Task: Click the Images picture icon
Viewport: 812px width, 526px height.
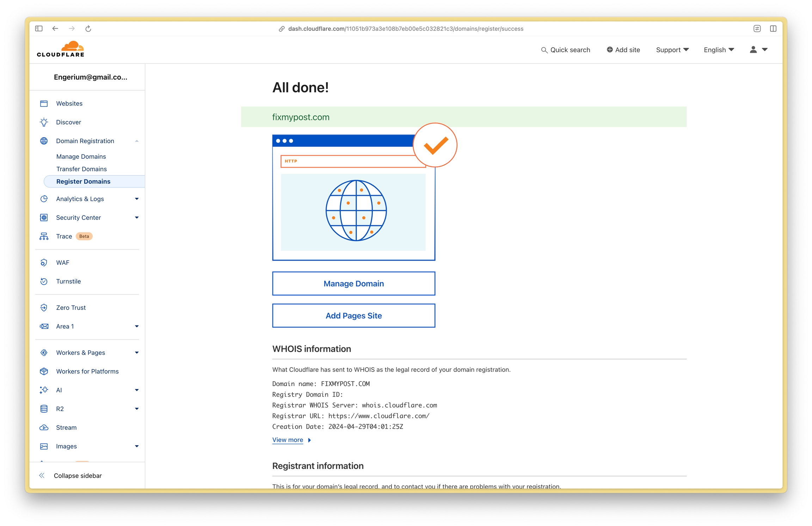Action: coord(44,446)
